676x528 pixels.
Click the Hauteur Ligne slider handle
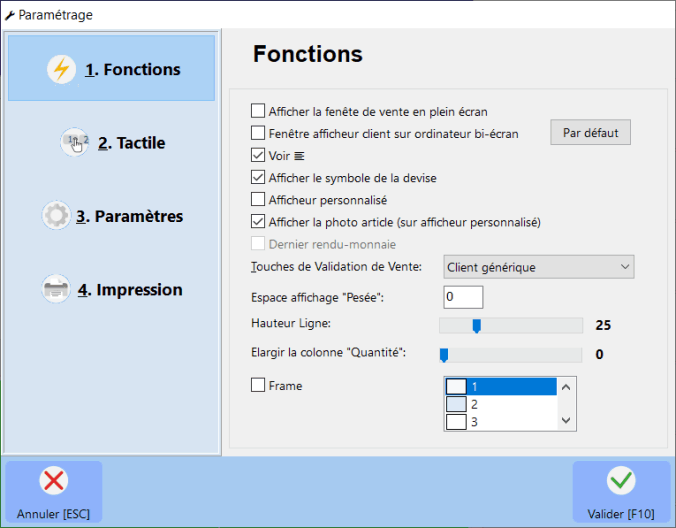pos(477,325)
